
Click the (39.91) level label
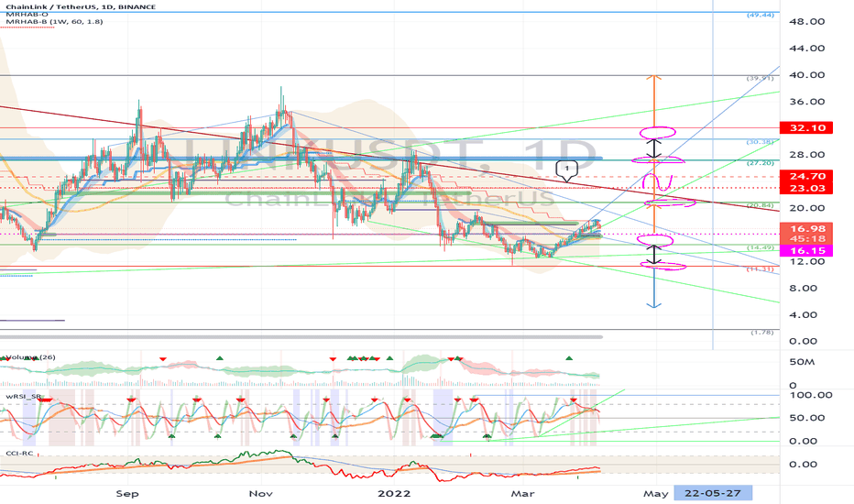pos(761,79)
